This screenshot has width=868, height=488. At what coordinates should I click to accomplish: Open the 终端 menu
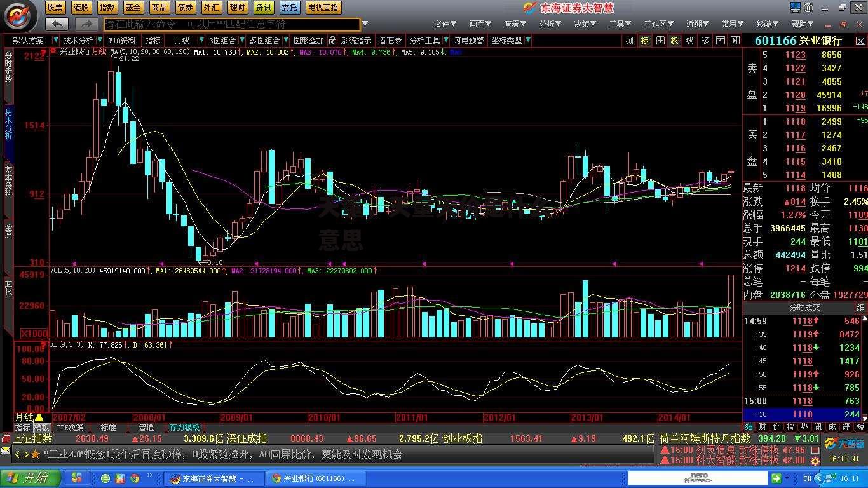point(767,24)
